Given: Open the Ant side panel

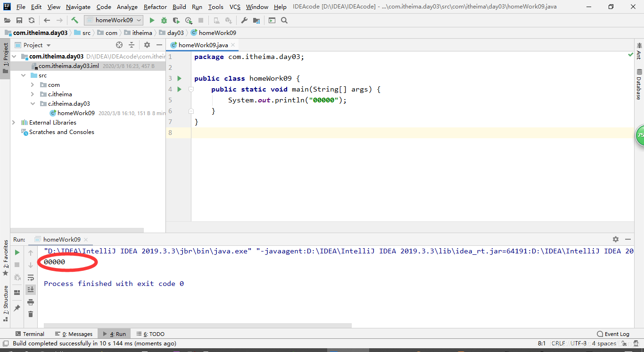Looking at the screenshot, I should point(639,50).
